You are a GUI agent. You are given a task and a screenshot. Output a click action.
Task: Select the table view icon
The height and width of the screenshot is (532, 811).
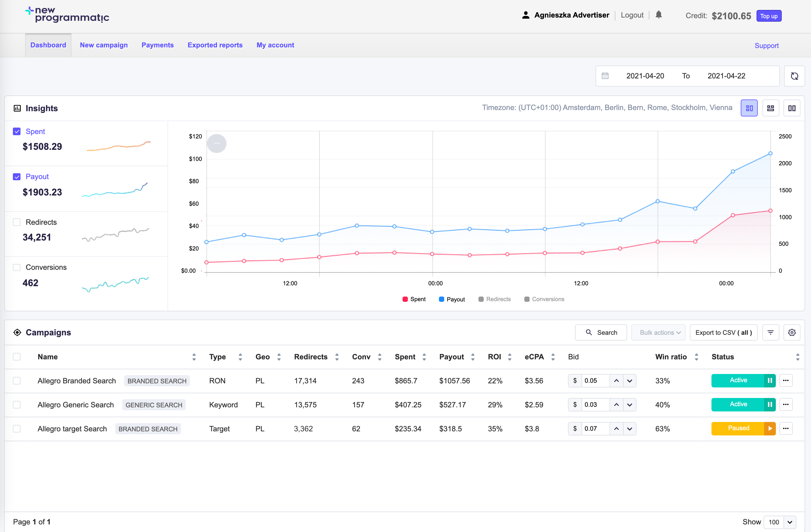(770, 107)
